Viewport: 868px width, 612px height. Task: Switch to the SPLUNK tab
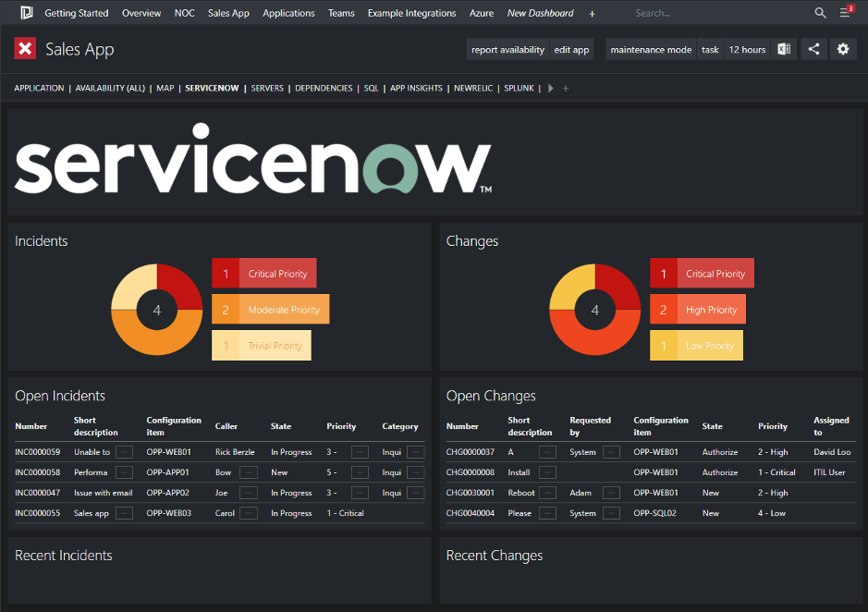(519, 88)
